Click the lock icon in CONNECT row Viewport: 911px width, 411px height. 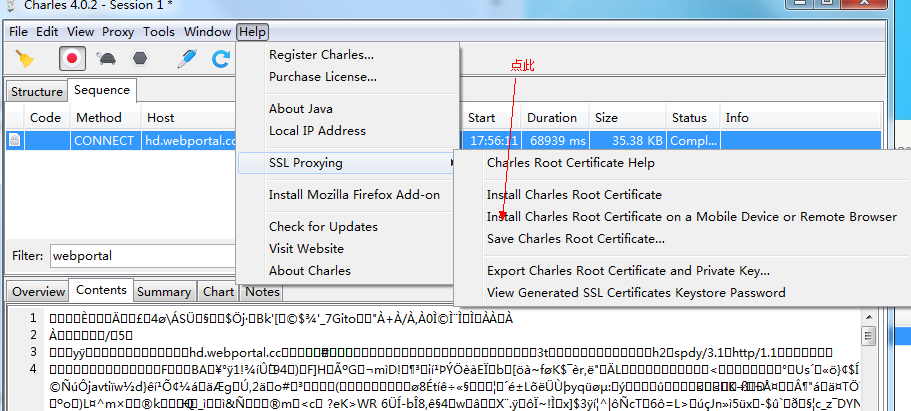point(15,140)
